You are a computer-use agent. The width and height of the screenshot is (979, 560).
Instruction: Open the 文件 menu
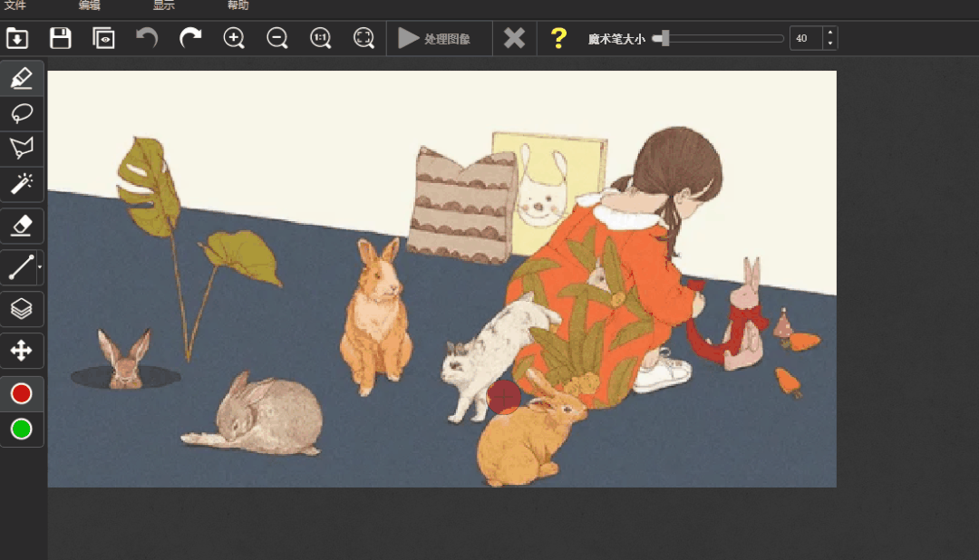pos(15,5)
